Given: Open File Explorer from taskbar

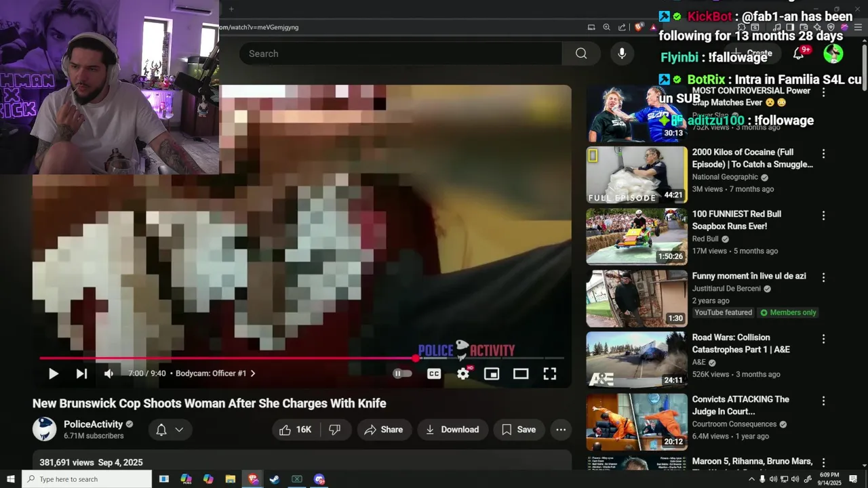Looking at the screenshot, I should tap(230, 479).
